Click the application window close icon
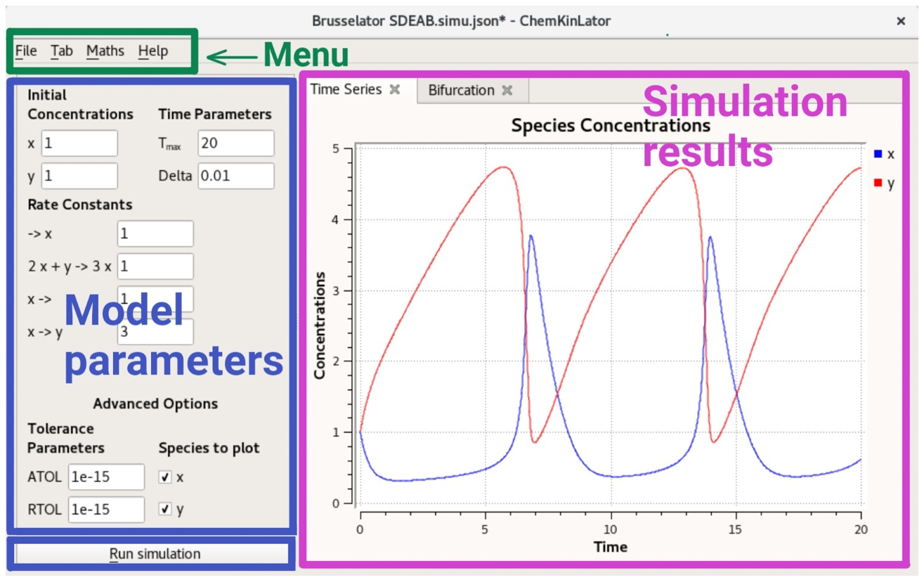 [902, 21]
